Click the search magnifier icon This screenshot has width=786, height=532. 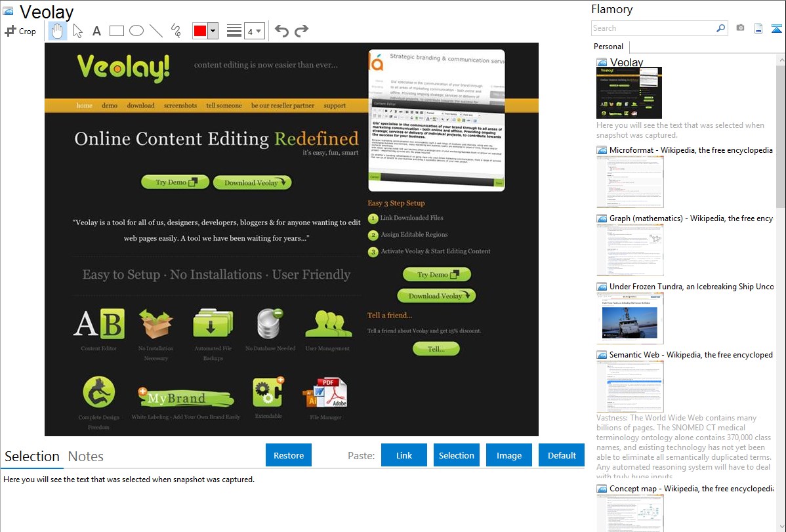(721, 28)
